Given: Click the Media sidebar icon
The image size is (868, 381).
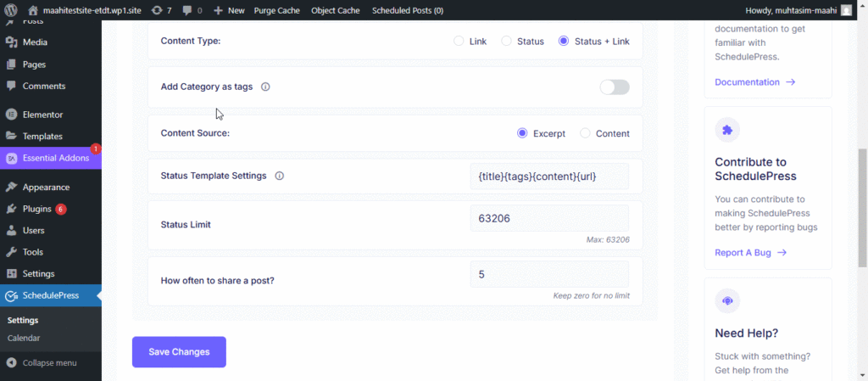Looking at the screenshot, I should click(11, 42).
